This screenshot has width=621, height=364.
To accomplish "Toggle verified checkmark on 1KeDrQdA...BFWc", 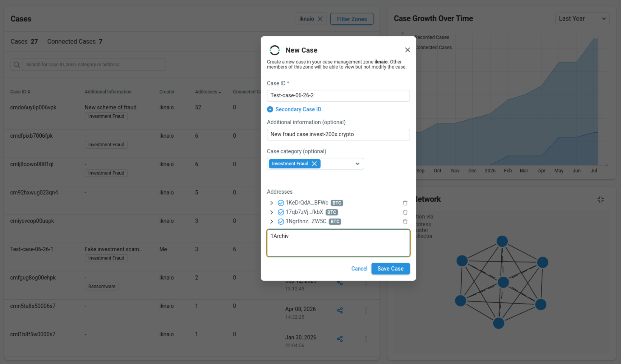I will (x=281, y=203).
